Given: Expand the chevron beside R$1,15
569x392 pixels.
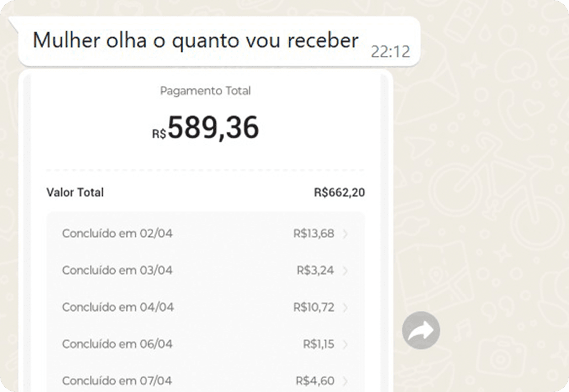Looking at the screenshot, I should (345, 345).
